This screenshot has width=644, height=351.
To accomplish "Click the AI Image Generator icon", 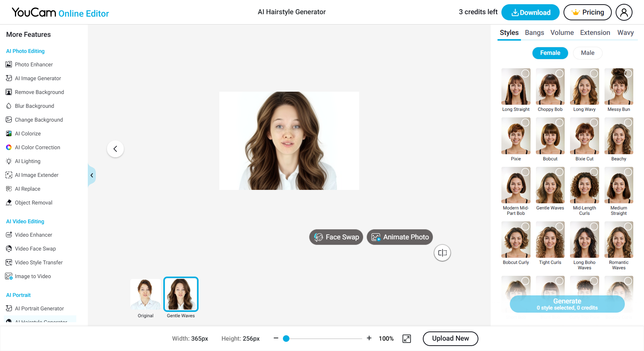I will coord(9,78).
